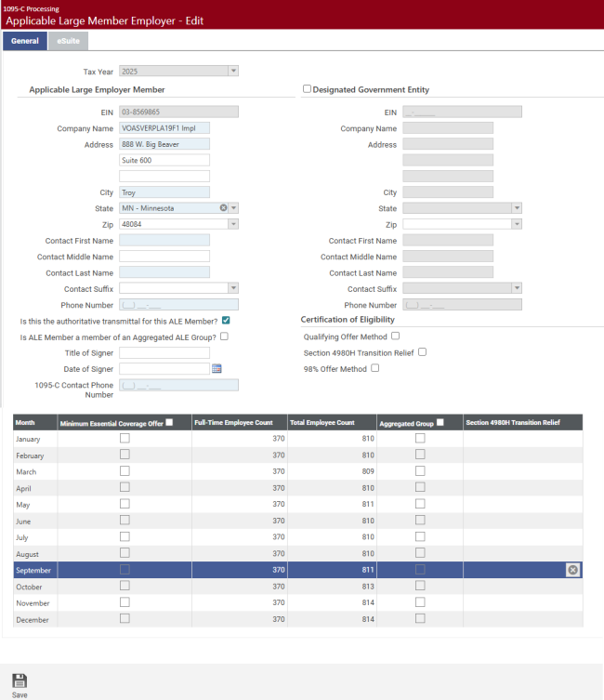Tick Minimum Essential Coverage Offer for January
This screenshot has width=604, height=700.
(125, 438)
